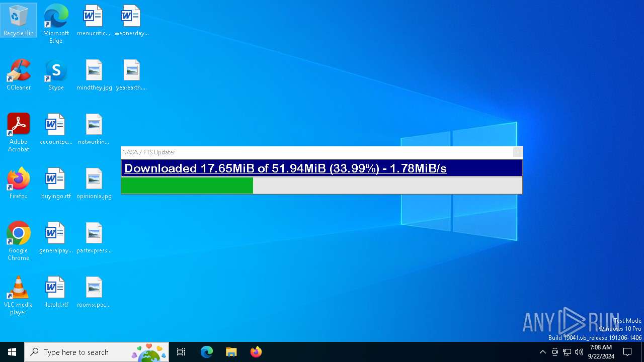Select the Adobe Acrobat desktop shortcut
Viewport: 644px width, 362px height.
coord(19,132)
